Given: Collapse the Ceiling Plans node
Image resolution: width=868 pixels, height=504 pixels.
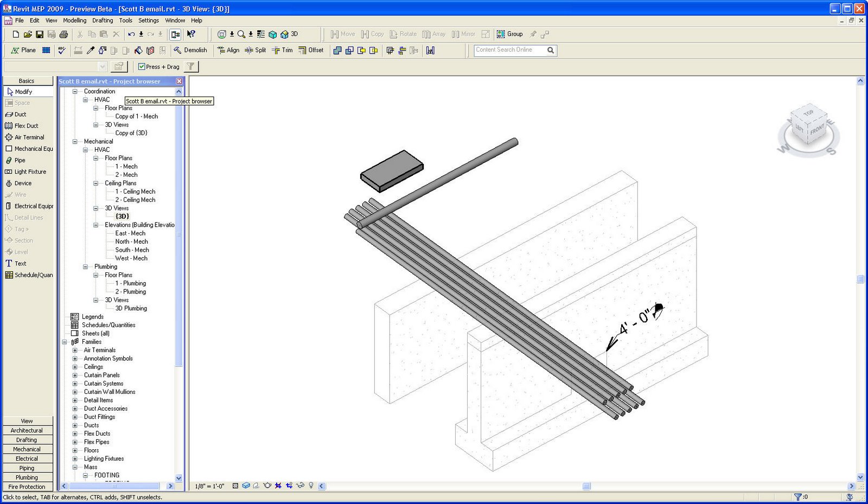Looking at the screenshot, I should [x=95, y=183].
